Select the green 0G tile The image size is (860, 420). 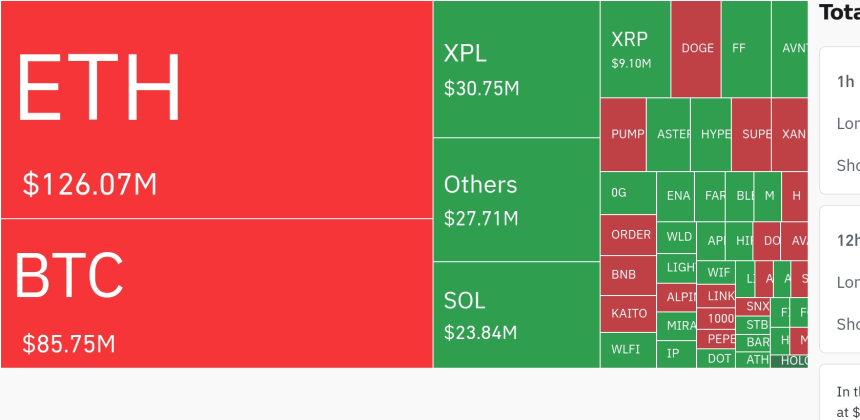pyautogui.click(x=627, y=193)
